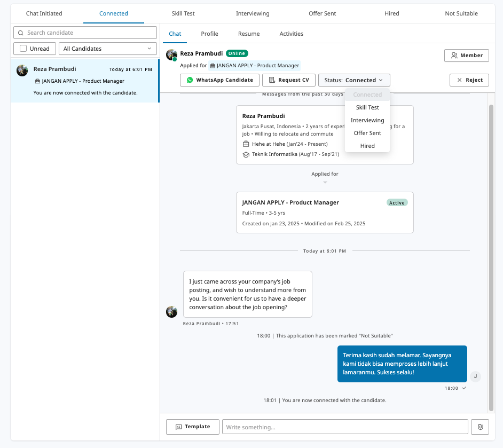Click Reza Prambudi avatar in chat header
The image size is (503, 448).
pos(171,55)
